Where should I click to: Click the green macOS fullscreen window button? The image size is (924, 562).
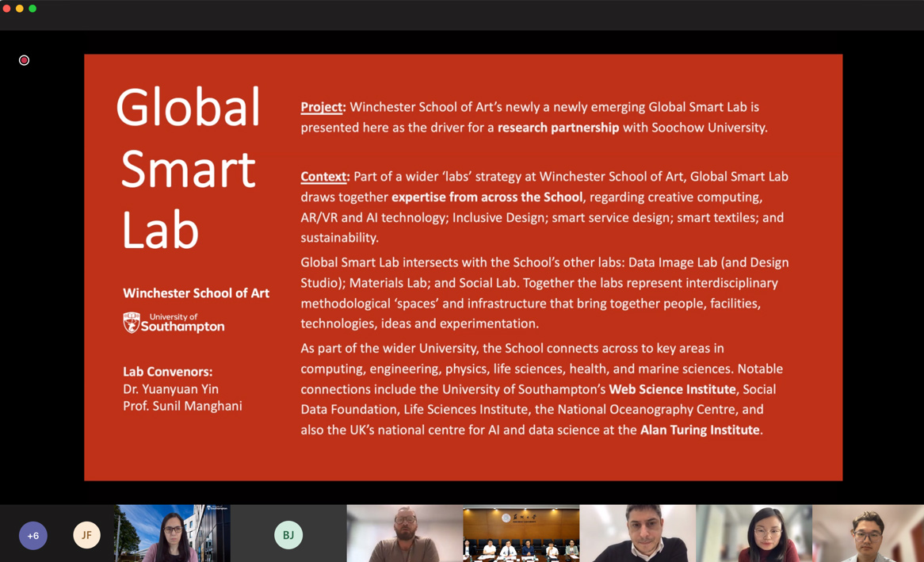click(x=32, y=8)
